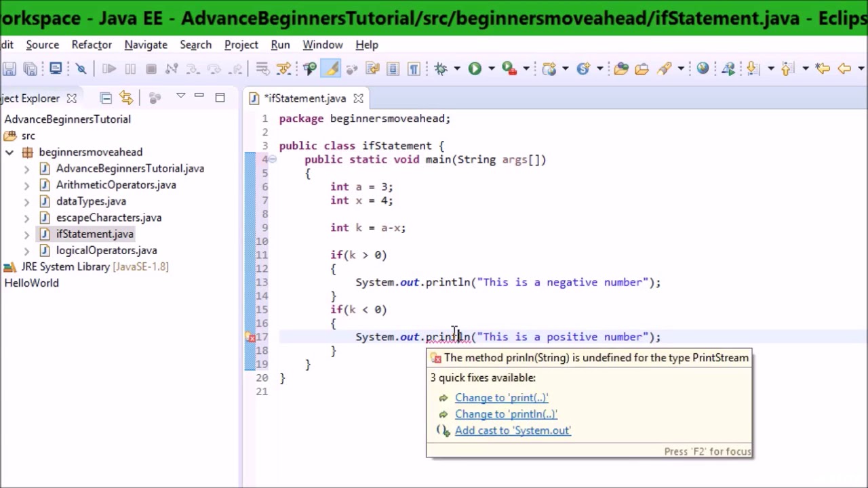Click Collapse All in Project Explorer

click(x=106, y=98)
